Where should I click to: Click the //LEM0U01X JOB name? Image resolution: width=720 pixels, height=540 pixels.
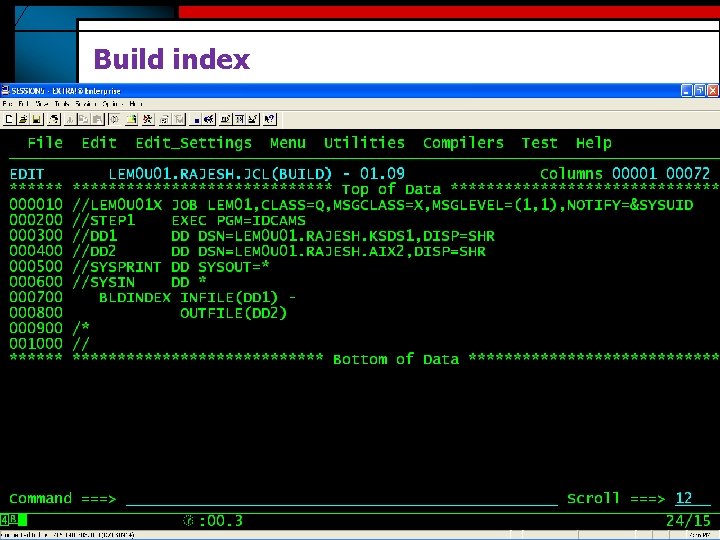point(117,205)
